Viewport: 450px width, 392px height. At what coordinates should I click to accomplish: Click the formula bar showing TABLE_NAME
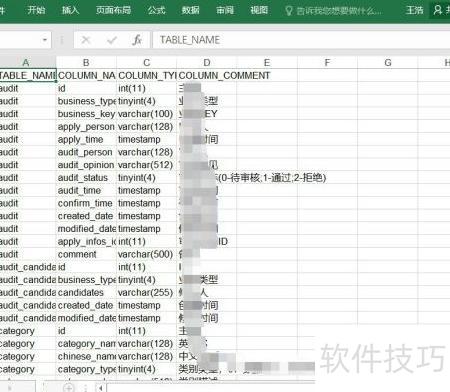pos(301,40)
